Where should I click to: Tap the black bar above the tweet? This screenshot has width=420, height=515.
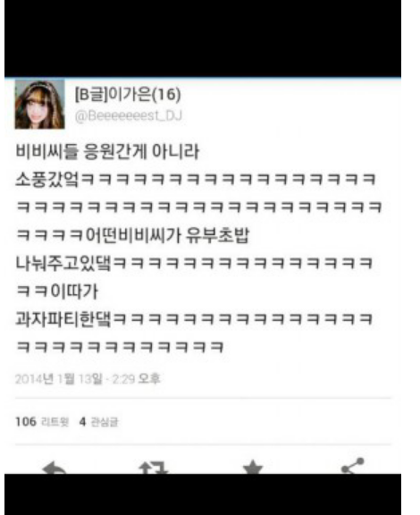[x=203, y=38]
